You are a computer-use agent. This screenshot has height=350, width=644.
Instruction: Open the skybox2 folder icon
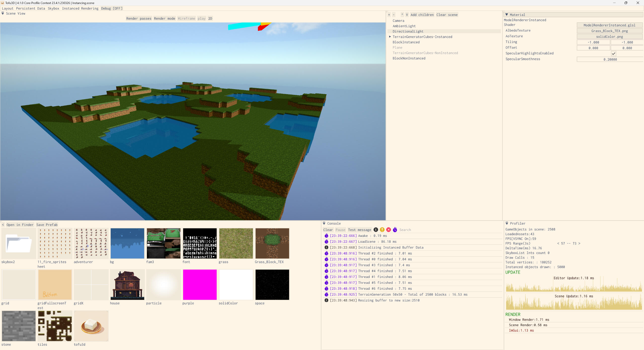coord(19,243)
